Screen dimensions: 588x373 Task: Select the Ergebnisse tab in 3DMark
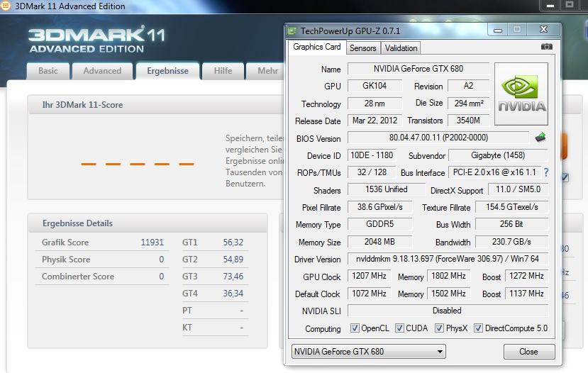pos(167,71)
